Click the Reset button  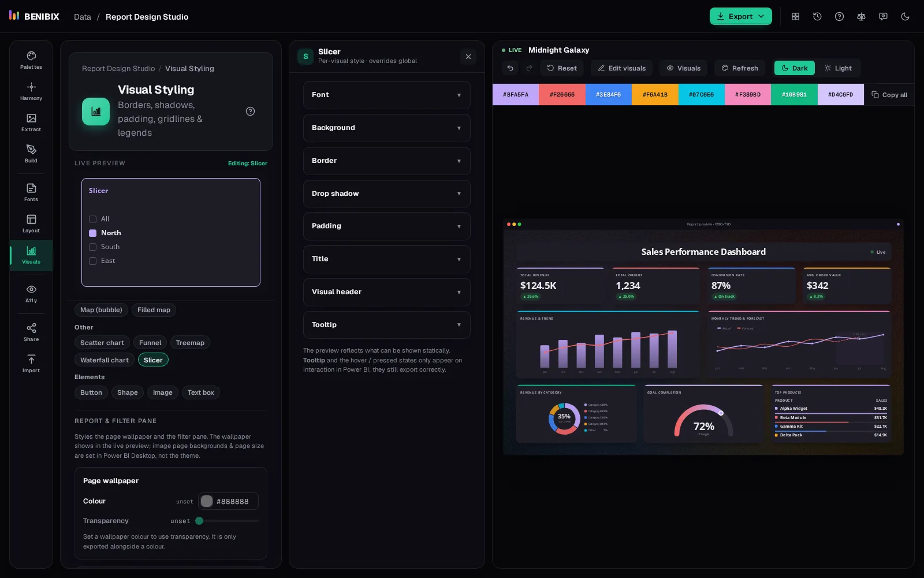pos(562,68)
